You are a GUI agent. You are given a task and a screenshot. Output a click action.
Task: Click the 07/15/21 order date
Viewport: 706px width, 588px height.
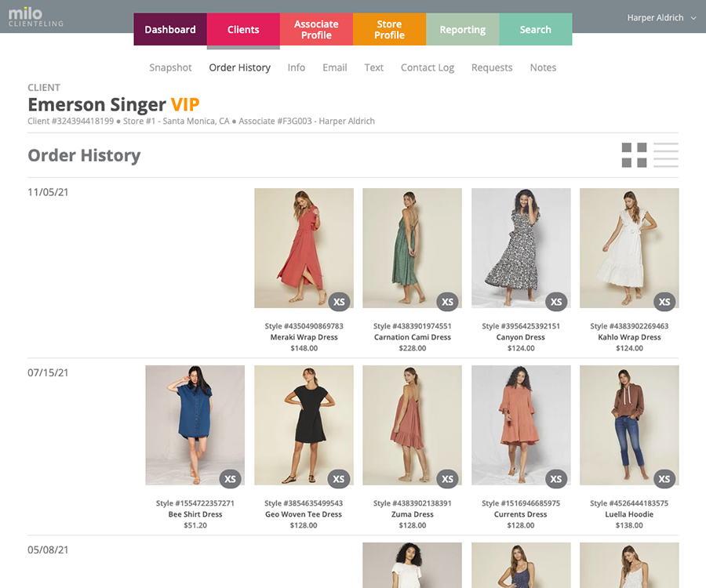pyautogui.click(x=48, y=372)
